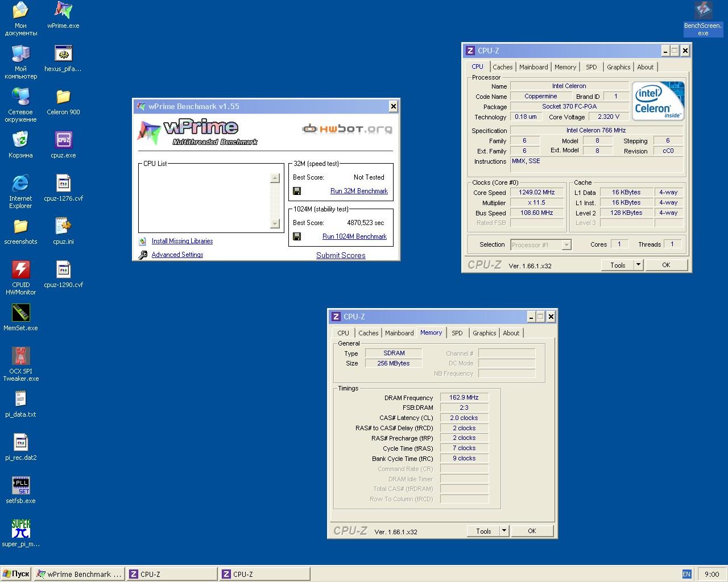The height and width of the screenshot is (582, 728).
Task: Click Submit Scores link
Action: [341, 255]
